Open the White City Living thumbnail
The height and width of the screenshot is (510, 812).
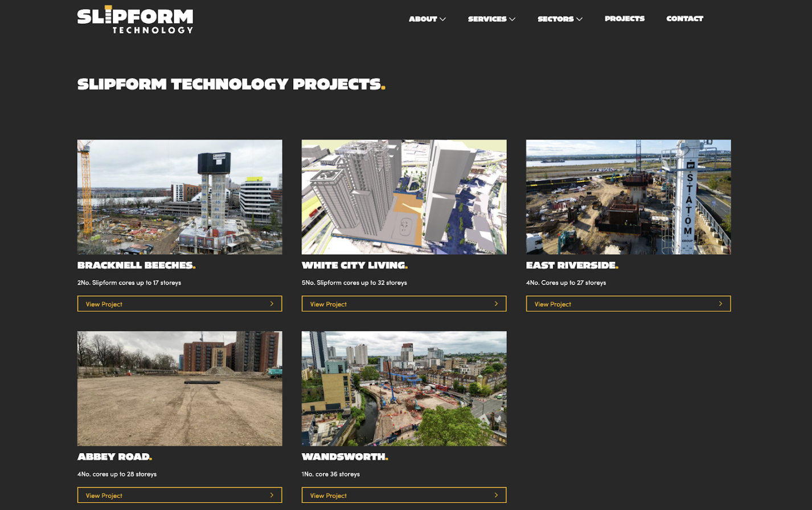[404, 197]
